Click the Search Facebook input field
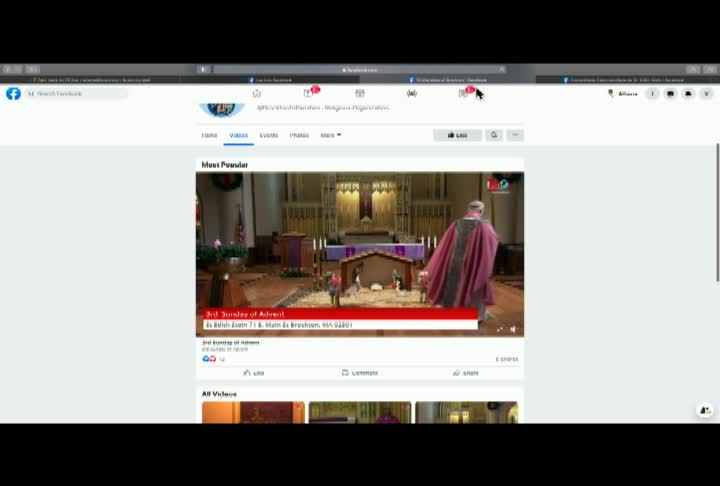720x486 pixels. click(x=76, y=94)
